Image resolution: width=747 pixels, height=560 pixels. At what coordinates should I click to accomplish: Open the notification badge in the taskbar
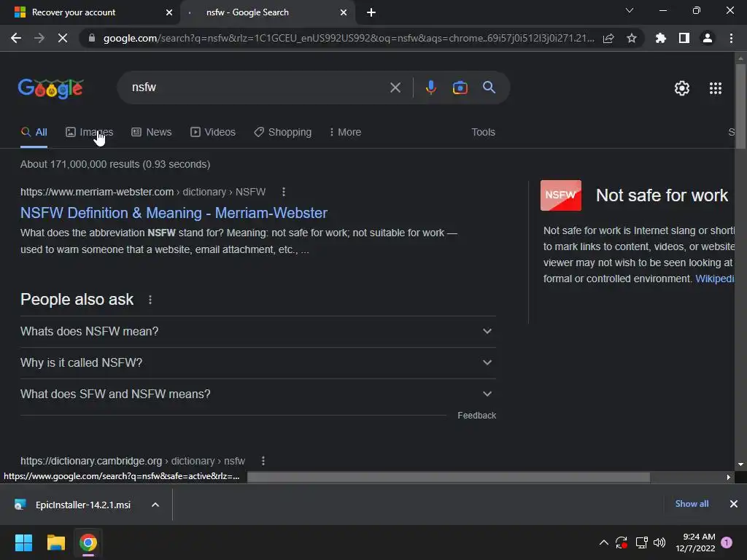[727, 542]
